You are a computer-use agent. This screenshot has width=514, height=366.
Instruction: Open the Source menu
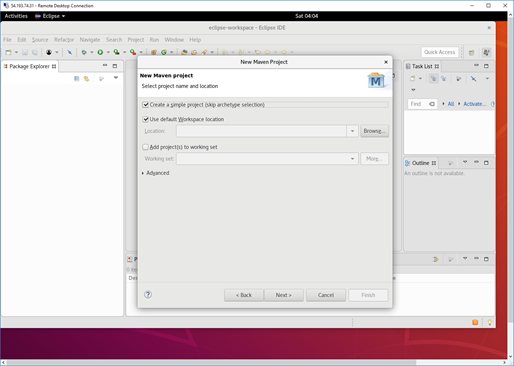pyautogui.click(x=40, y=40)
